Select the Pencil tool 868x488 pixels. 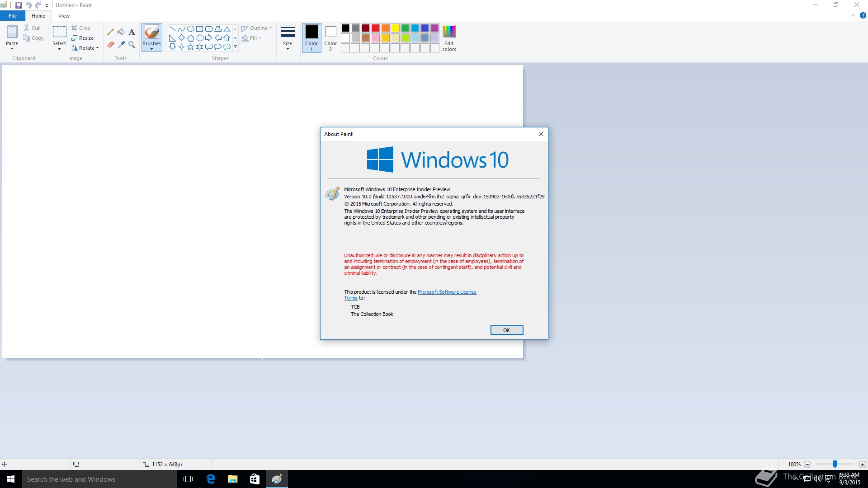pos(110,32)
